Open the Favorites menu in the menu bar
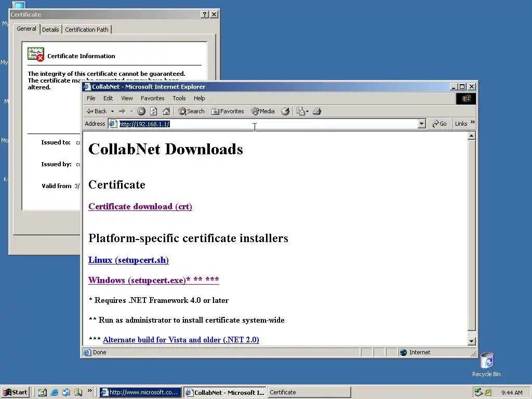Screen dimensions: 532x399 (x=152, y=98)
